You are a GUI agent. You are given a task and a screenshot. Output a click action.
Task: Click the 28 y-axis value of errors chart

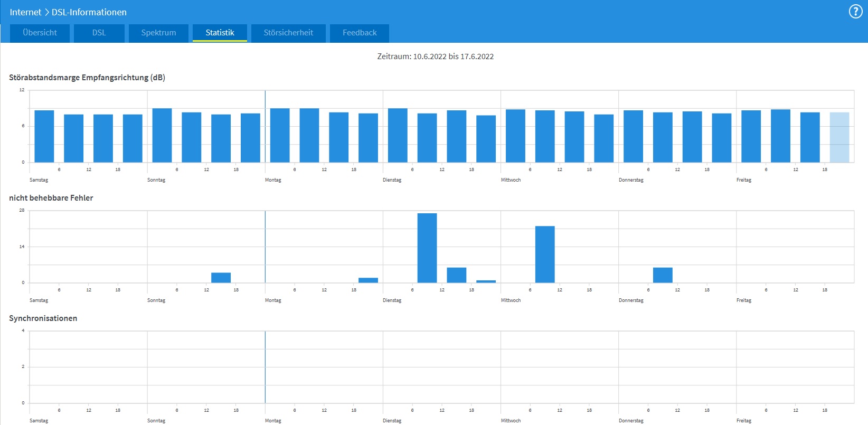(22, 210)
